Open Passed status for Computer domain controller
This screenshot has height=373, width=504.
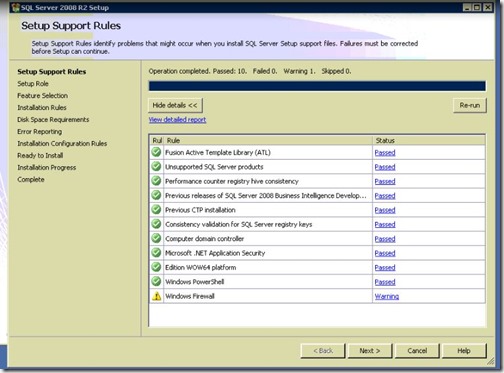[x=385, y=239]
